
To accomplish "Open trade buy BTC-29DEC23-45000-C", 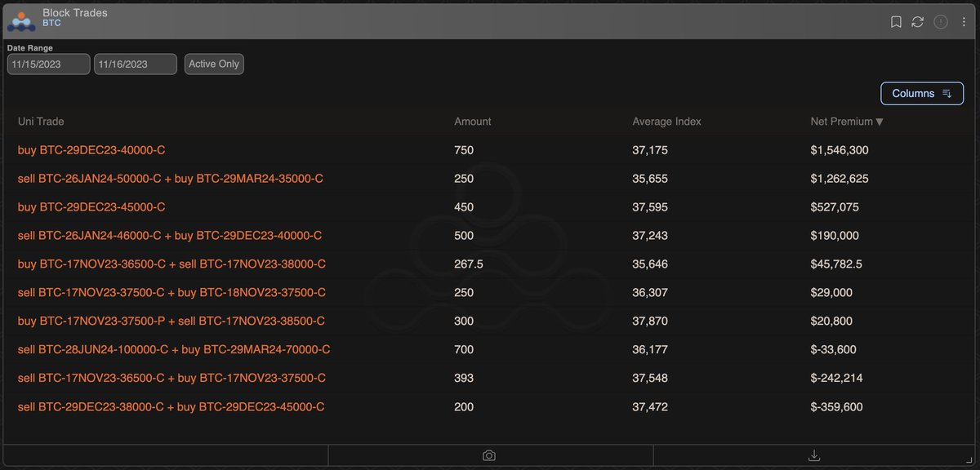I will pos(91,207).
